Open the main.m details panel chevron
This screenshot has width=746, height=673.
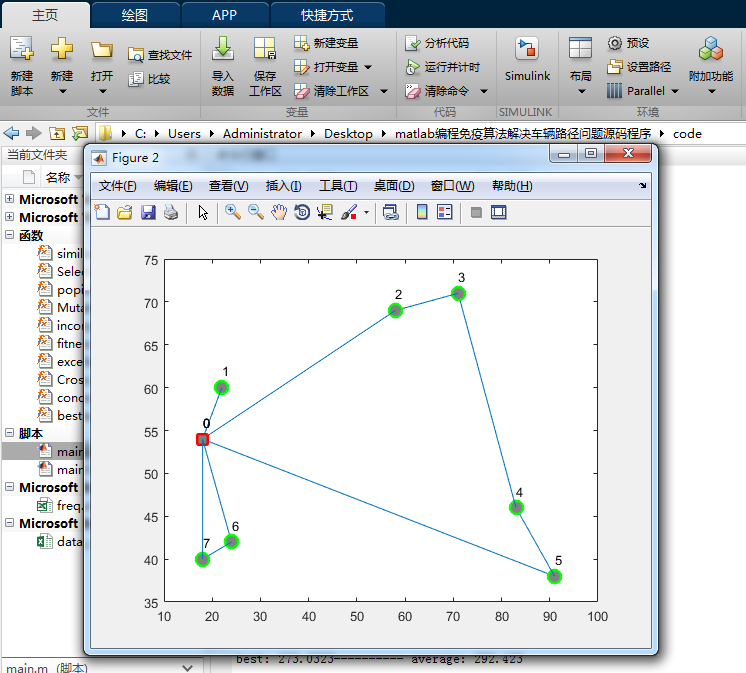(187, 668)
